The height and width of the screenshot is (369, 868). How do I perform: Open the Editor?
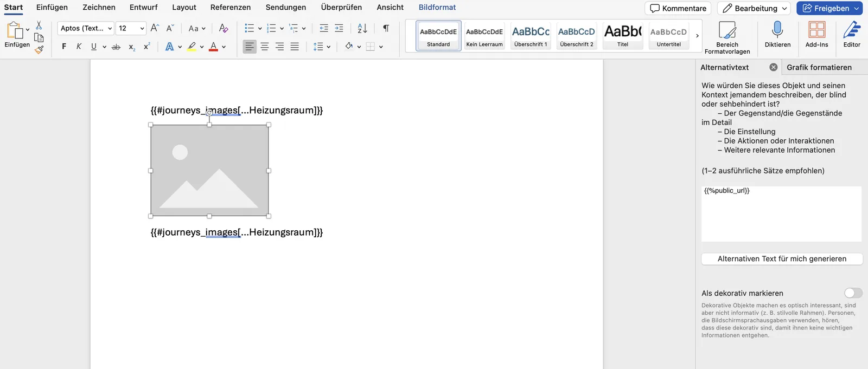pos(852,35)
